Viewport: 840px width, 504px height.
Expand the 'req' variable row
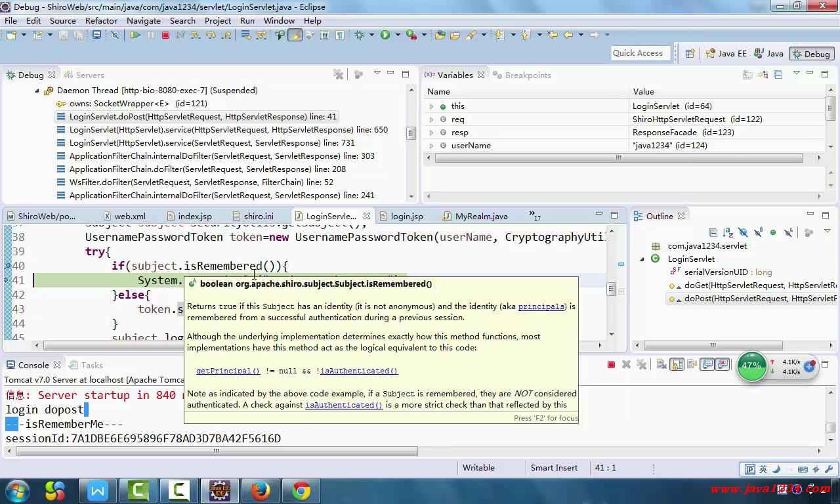[431, 119]
